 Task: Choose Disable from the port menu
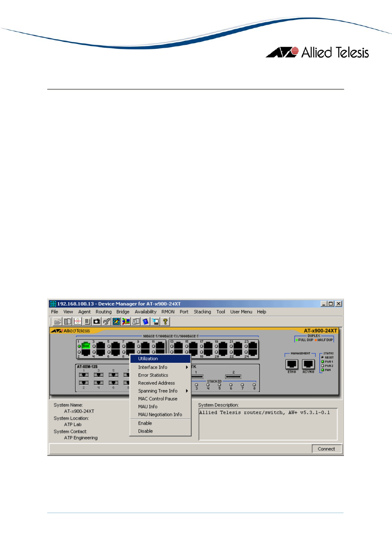160,431
